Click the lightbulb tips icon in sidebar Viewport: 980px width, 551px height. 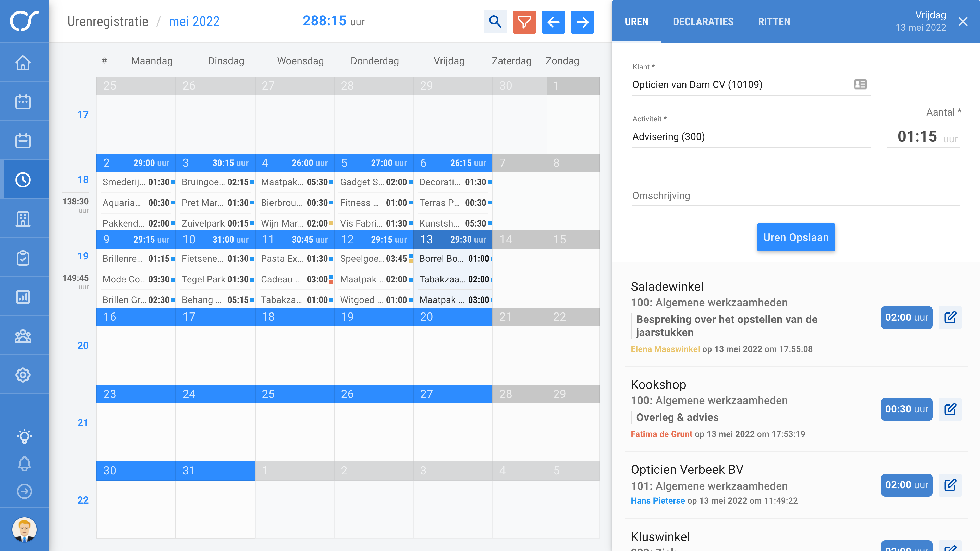click(24, 436)
